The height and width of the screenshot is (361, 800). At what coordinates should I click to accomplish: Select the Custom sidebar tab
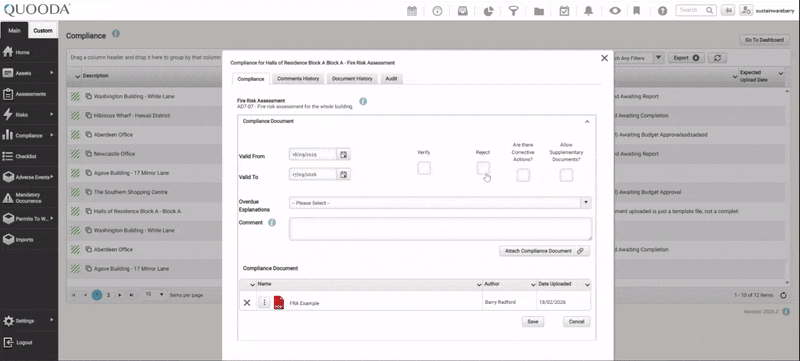(43, 31)
